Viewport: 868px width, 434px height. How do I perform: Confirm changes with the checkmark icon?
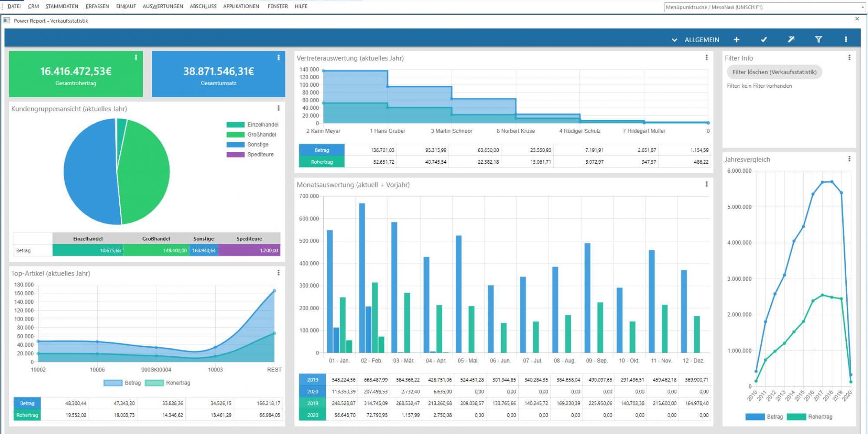point(764,39)
